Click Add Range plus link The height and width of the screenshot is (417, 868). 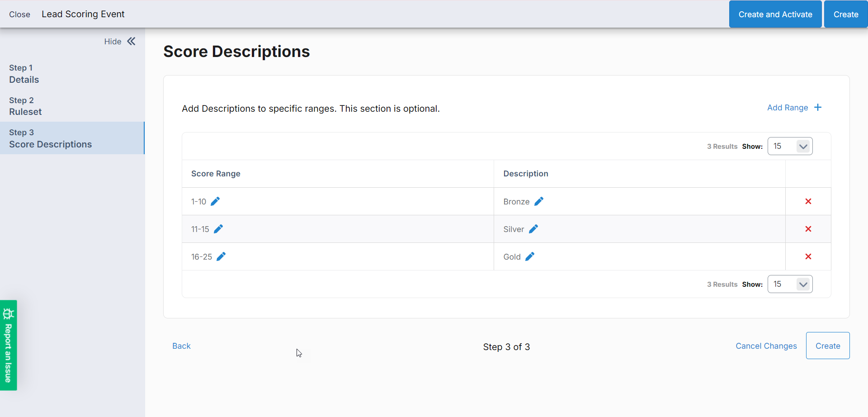pyautogui.click(x=794, y=108)
